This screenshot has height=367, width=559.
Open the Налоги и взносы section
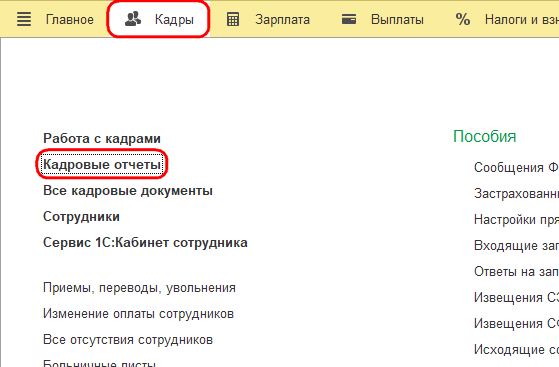tap(522, 19)
